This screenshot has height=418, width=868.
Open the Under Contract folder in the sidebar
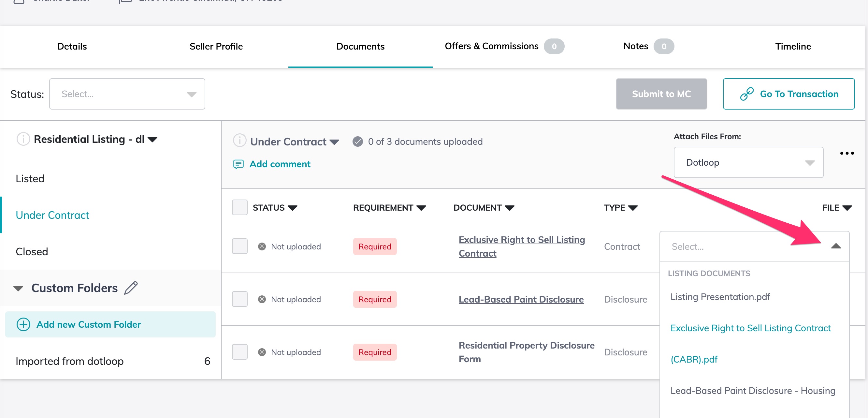click(52, 215)
